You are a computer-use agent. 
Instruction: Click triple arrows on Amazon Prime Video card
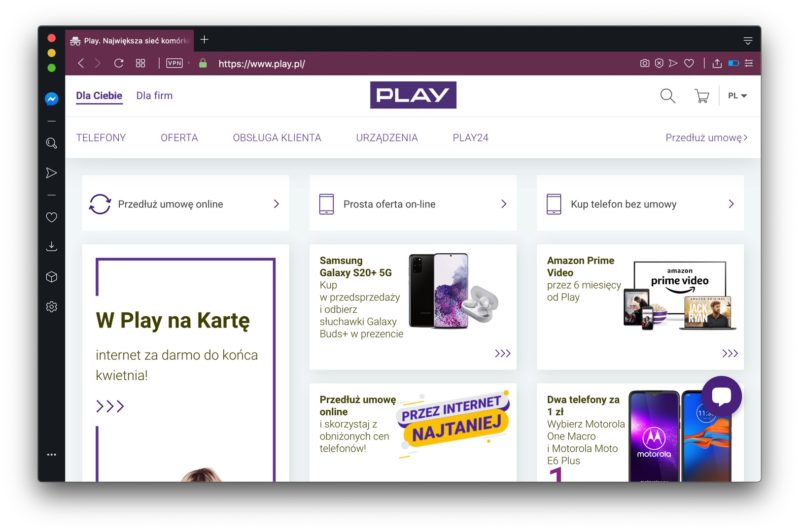pos(730,353)
